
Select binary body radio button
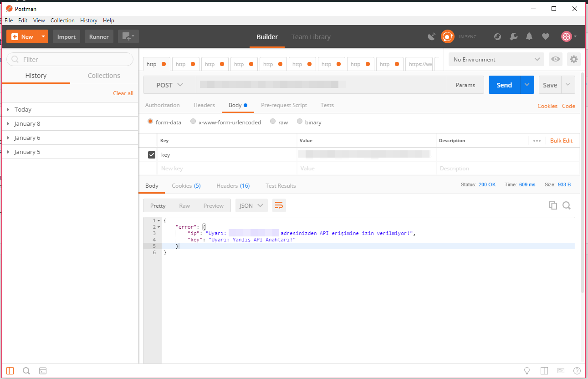point(300,122)
